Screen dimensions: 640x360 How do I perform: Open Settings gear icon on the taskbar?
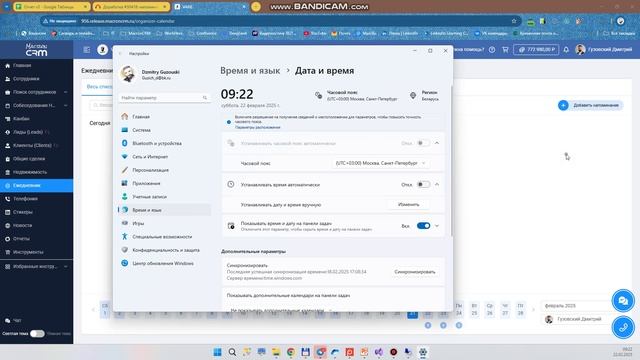point(423,352)
